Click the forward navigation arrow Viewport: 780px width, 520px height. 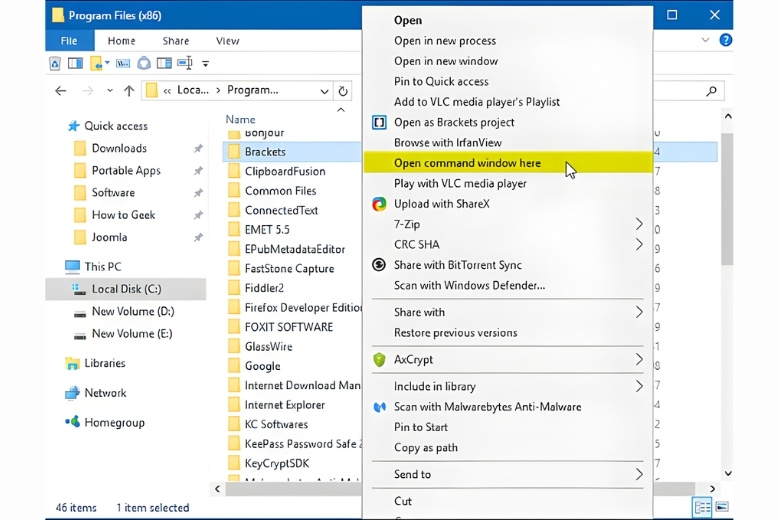point(88,91)
